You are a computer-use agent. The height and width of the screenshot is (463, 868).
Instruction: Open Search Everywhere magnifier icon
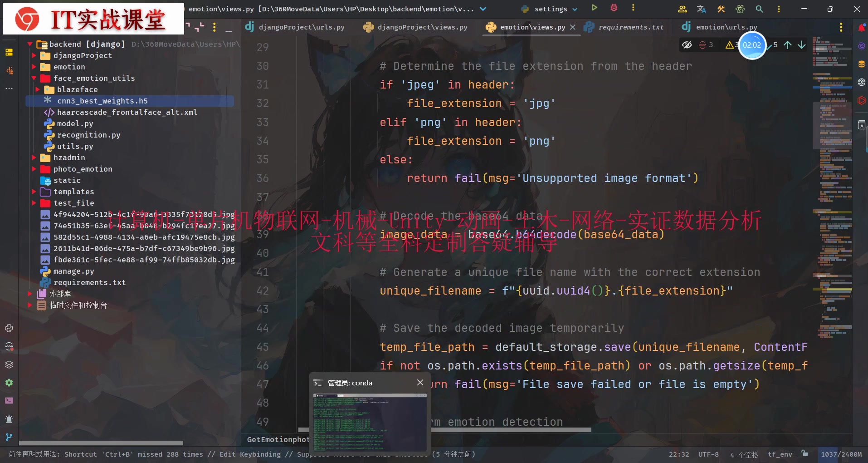click(759, 9)
